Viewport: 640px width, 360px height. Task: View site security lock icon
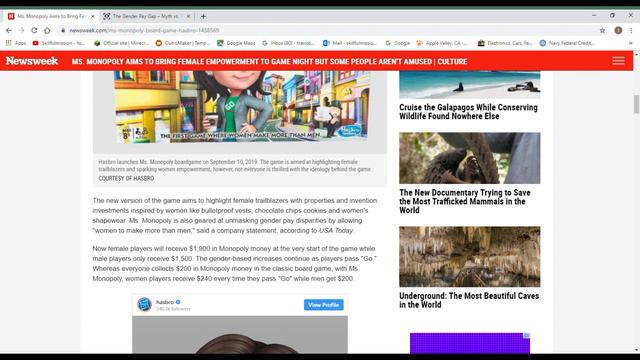[63, 30]
